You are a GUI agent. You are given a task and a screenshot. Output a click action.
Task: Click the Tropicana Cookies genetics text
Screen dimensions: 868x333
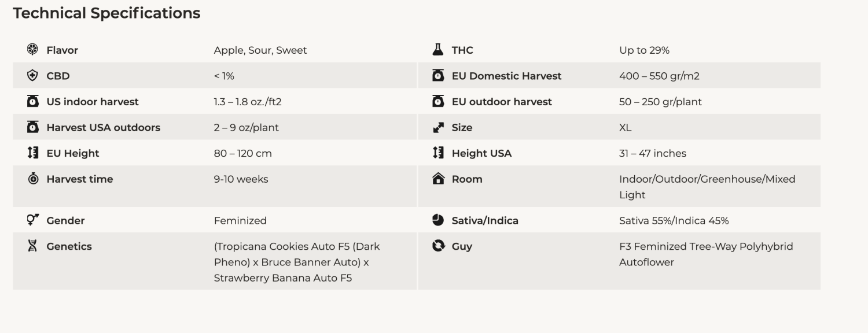pos(296,262)
